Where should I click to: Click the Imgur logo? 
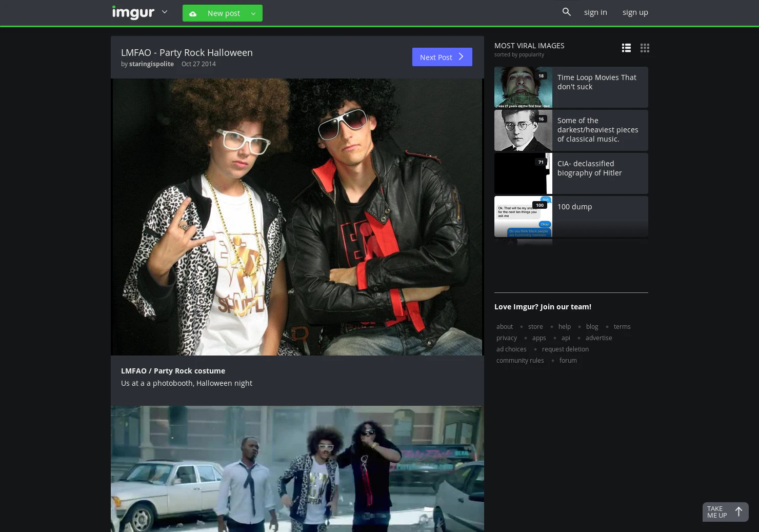pyautogui.click(x=133, y=12)
